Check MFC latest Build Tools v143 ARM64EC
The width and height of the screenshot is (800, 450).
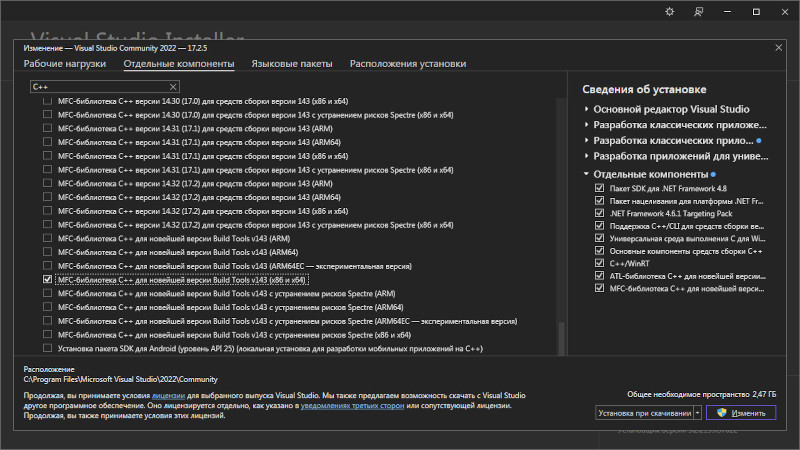tap(47, 266)
